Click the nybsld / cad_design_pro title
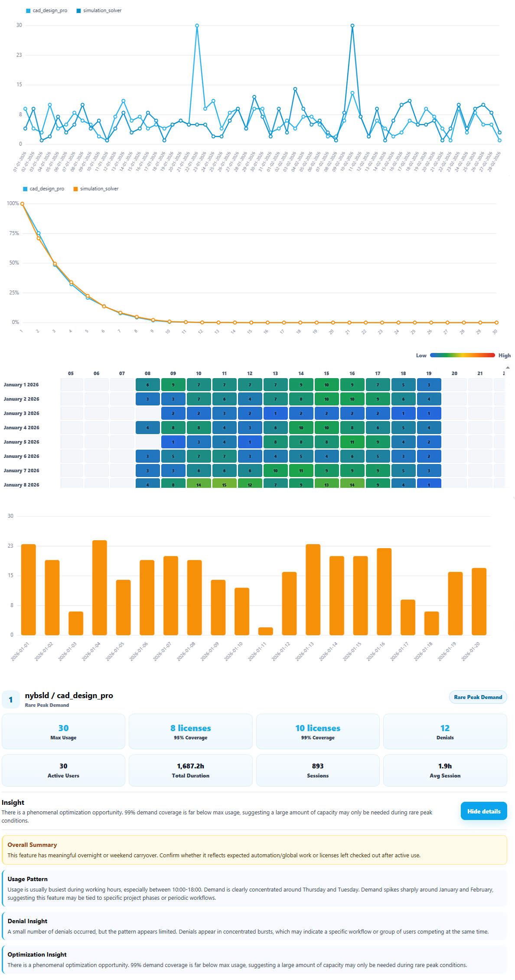 click(69, 696)
